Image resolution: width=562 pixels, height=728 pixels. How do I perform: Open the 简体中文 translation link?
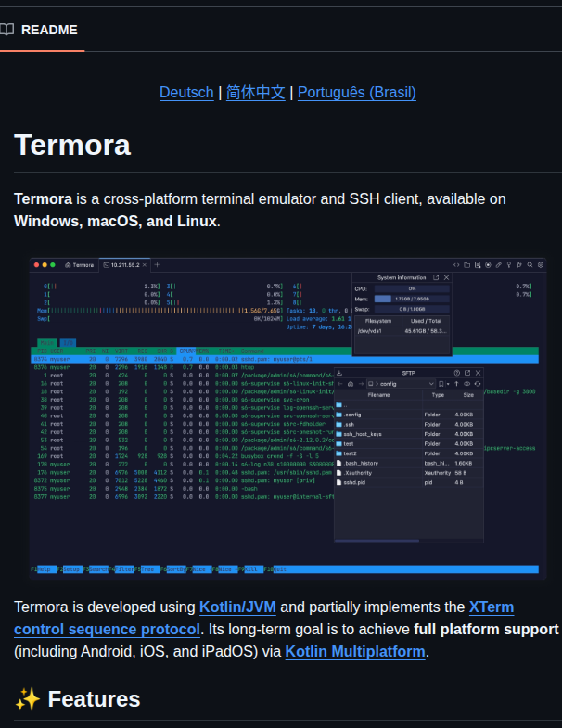pos(255,93)
